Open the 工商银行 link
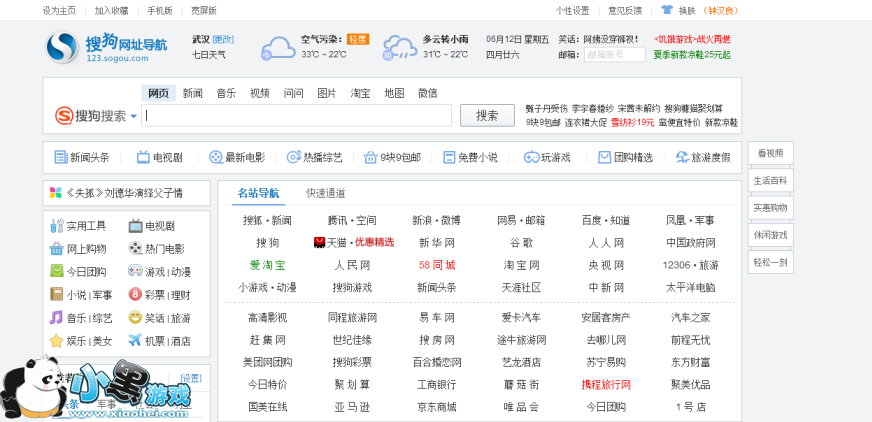Viewport: 872px width, 422px height. (x=437, y=384)
